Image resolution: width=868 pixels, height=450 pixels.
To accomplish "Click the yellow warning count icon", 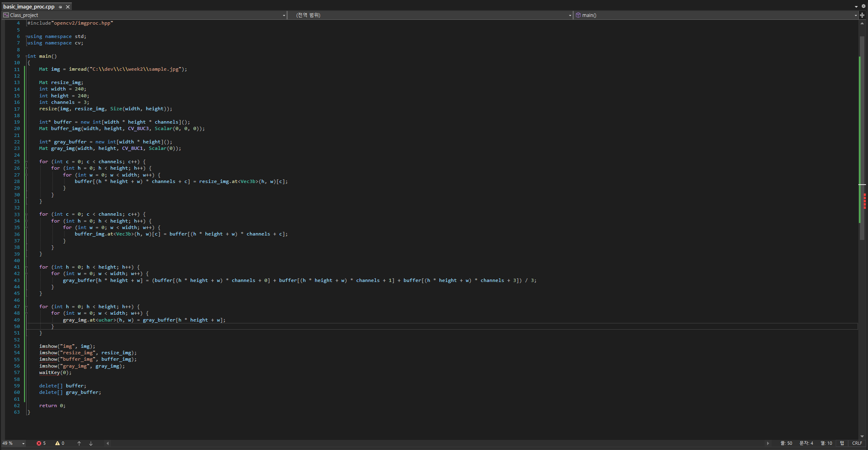I will 57,443.
